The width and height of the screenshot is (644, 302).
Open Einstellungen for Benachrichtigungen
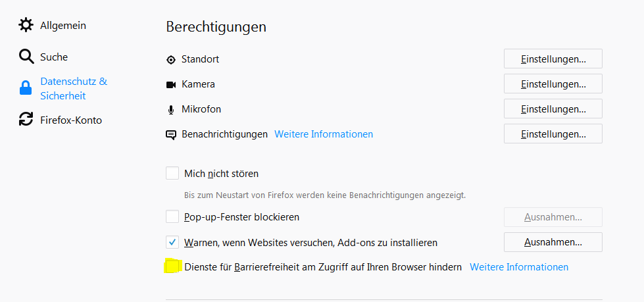pos(553,134)
